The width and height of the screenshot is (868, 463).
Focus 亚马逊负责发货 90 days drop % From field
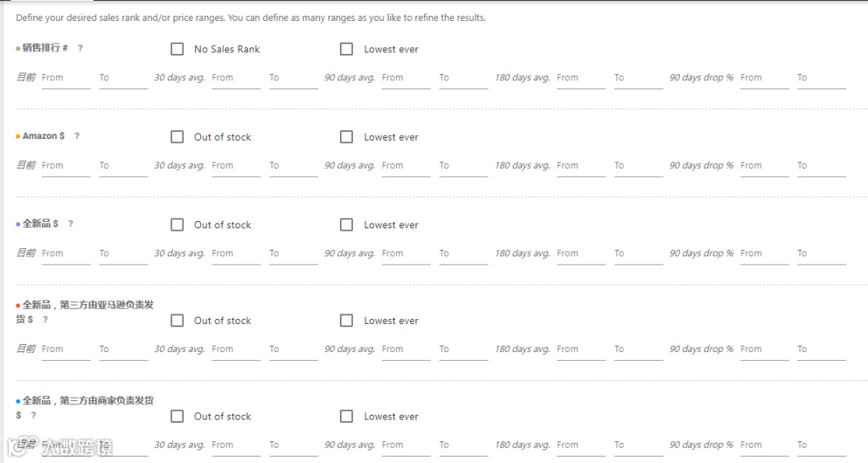765,349
